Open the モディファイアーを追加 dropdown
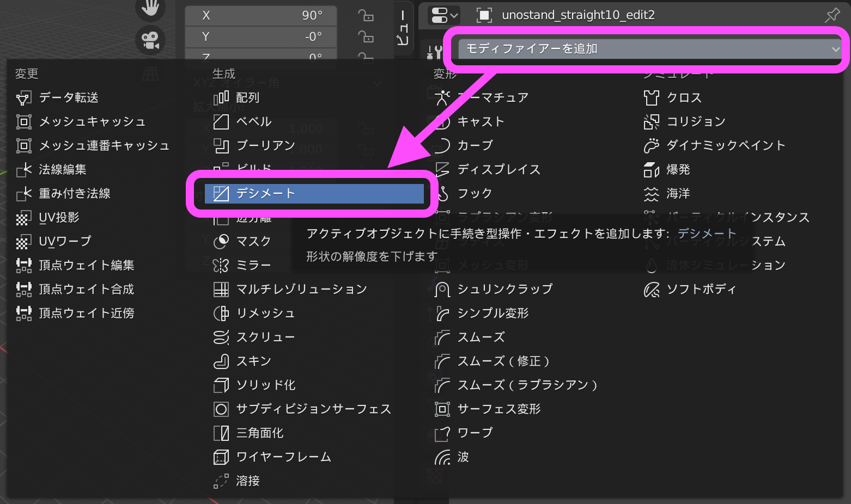The width and height of the screenshot is (851, 504). (x=648, y=48)
